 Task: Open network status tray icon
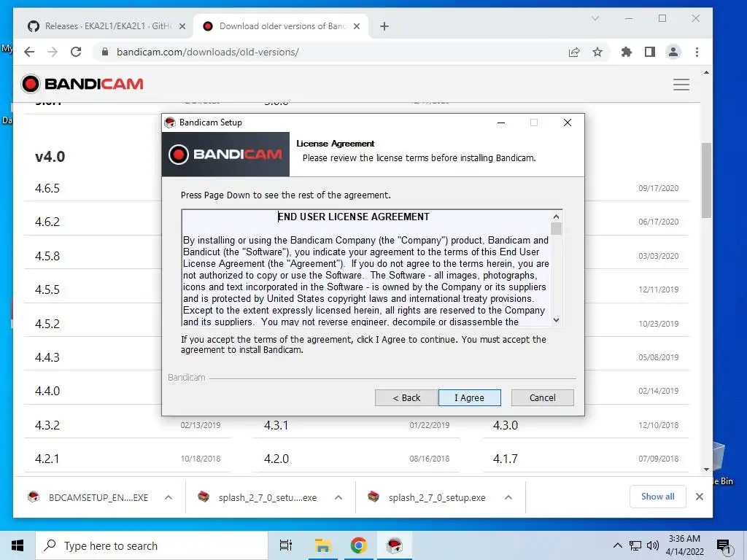tap(635, 545)
